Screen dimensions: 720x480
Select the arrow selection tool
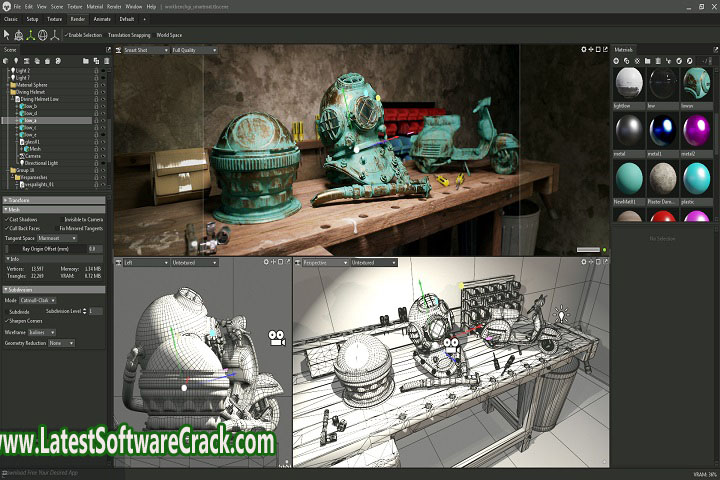7,34
